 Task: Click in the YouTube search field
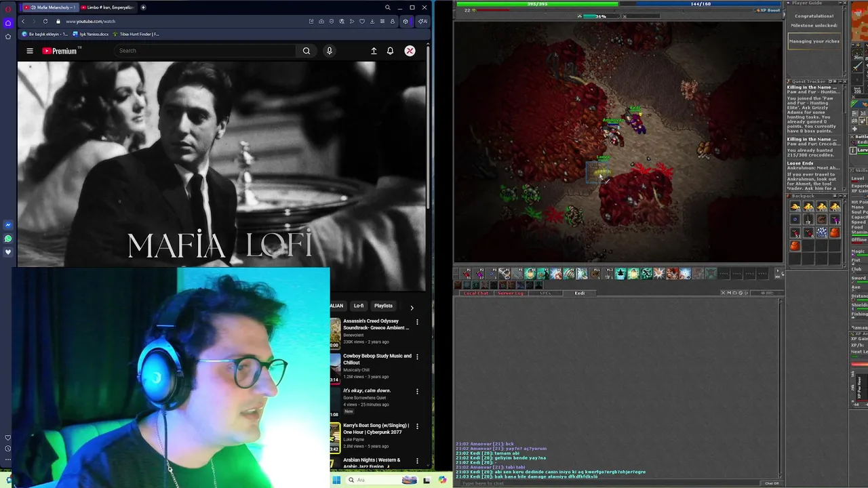205,51
